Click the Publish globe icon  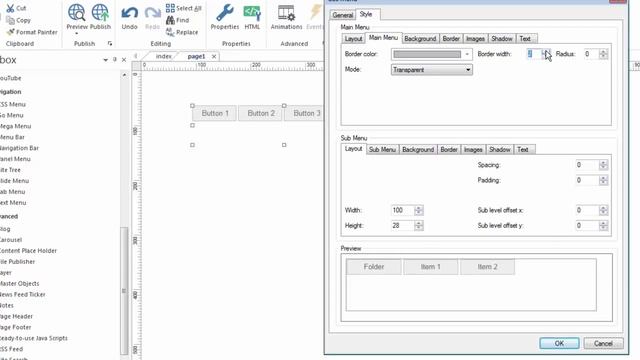click(x=100, y=12)
